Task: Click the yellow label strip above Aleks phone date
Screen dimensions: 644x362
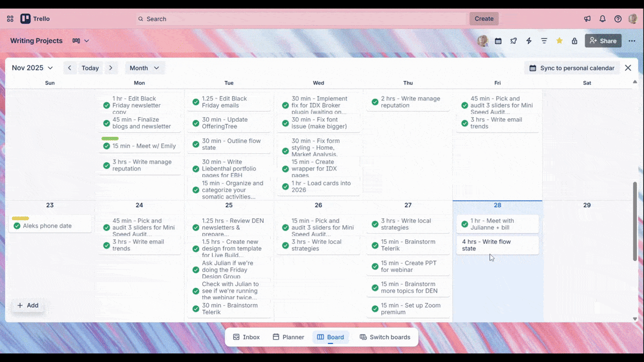Action: click(x=20, y=218)
